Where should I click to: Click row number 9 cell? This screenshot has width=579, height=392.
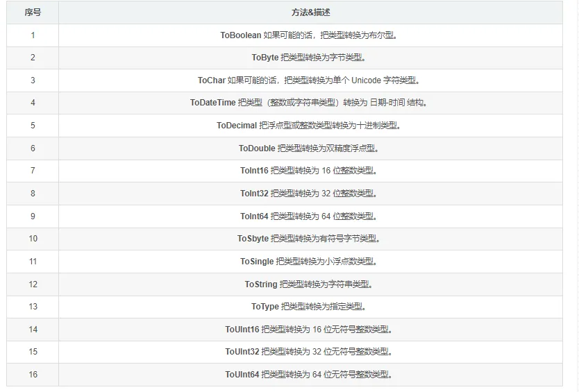pyautogui.click(x=33, y=216)
